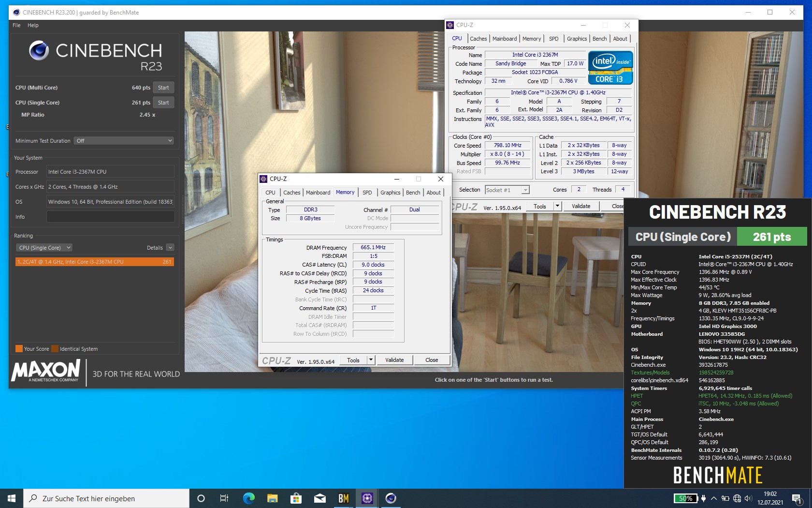Image resolution: width=812 pixels, height=508 pixels.
Task: Click the Windows search text box
Action: pyautogui.click(x=106, y=498)
